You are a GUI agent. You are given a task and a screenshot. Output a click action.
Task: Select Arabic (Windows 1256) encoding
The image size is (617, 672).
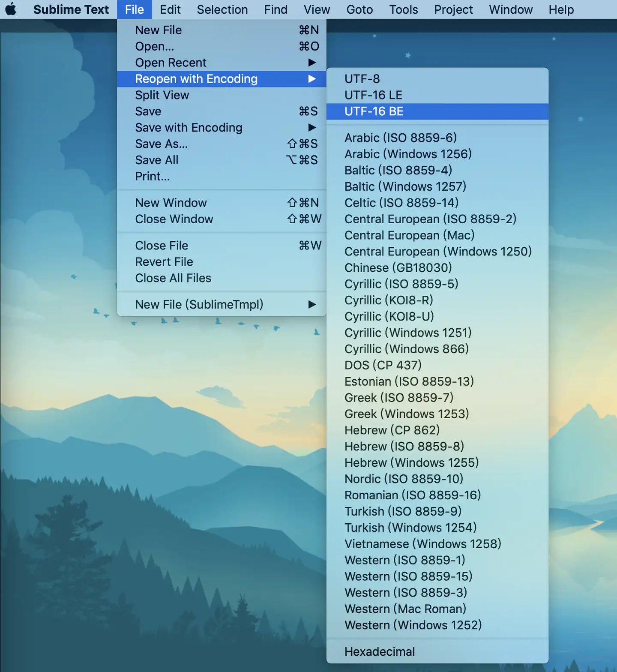[x=437, y=154]
